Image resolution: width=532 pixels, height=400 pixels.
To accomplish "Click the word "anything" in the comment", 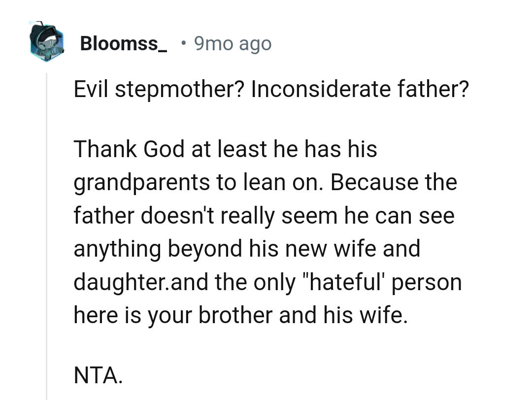I will pos(117,250).
